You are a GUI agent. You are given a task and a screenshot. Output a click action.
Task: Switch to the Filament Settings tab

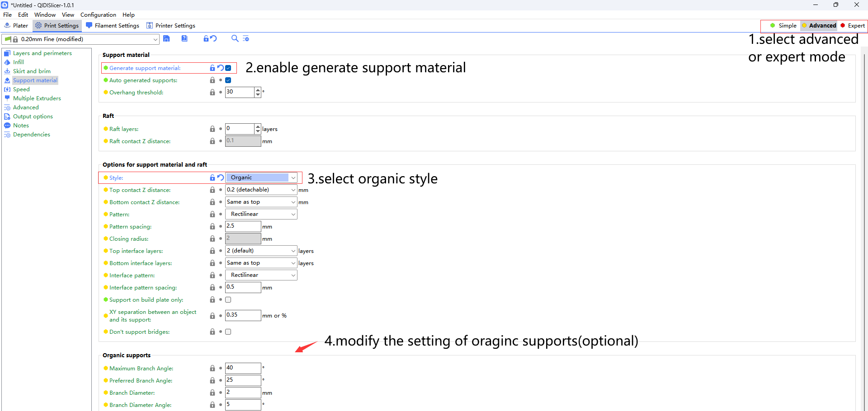coord(113,25)
